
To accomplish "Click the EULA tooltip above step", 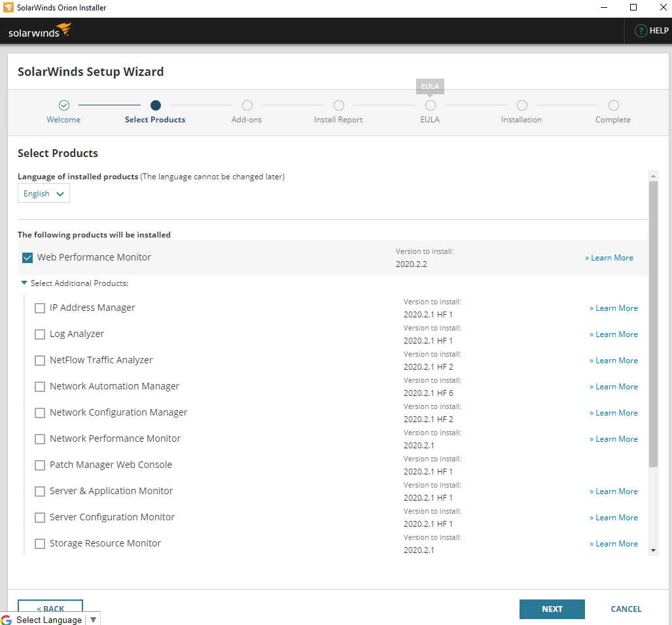I will (x=431, y=86).
